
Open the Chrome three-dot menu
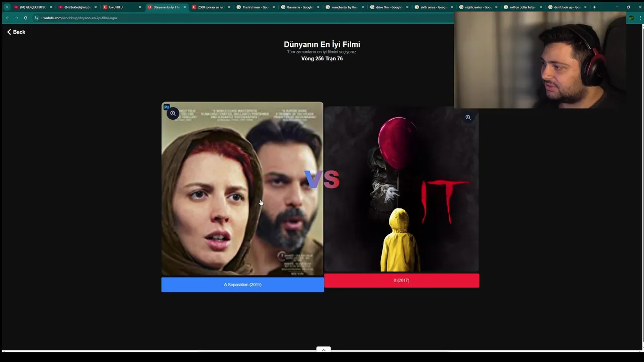(640, 18)
